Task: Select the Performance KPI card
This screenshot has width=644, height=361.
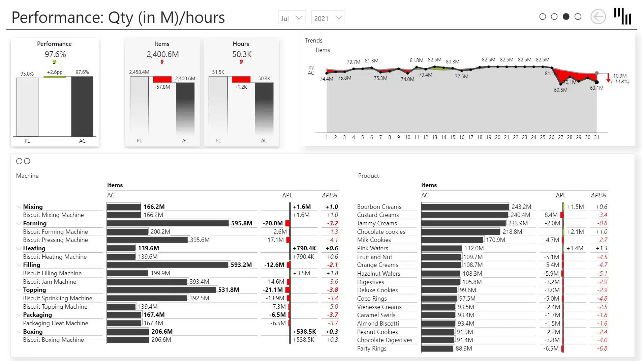Action: (54, 91)
